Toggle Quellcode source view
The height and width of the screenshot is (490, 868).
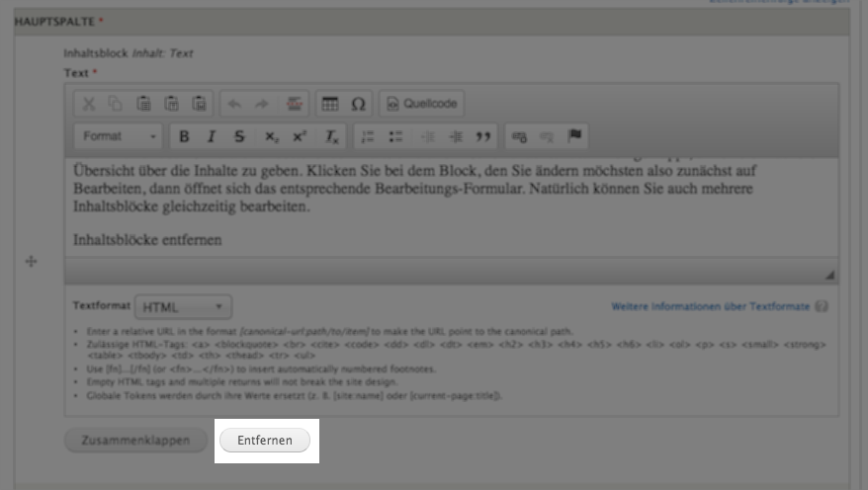(x=422, y=104)
